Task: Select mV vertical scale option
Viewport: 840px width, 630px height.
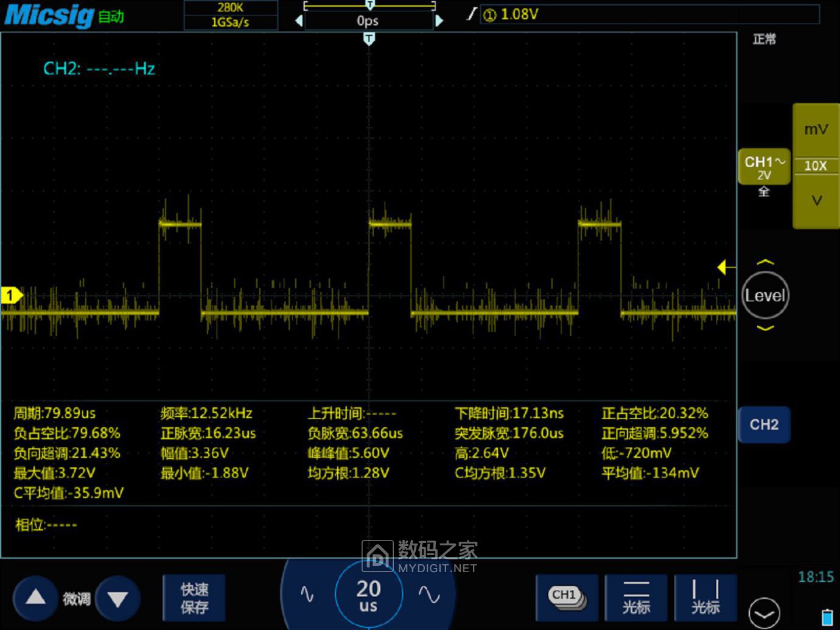Action: [816, 130]
